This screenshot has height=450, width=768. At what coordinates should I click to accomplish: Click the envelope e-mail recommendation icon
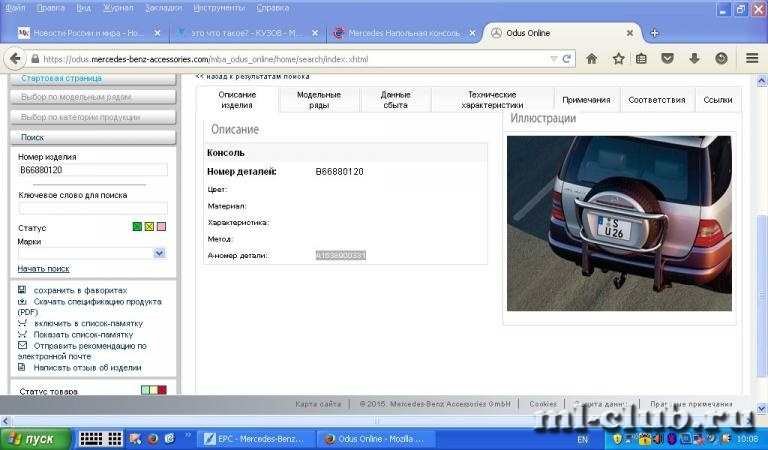pos(23,345)
